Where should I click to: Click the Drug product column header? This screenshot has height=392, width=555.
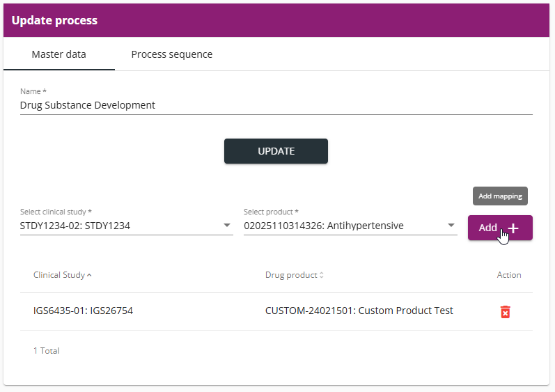click(291, 275)
